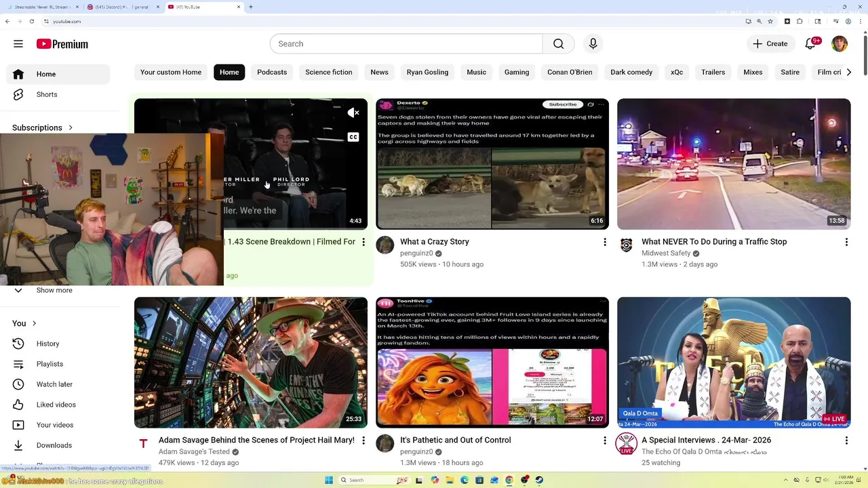Open the notifications bell
This screenshot has width=868, height=488.
(810, 44)
